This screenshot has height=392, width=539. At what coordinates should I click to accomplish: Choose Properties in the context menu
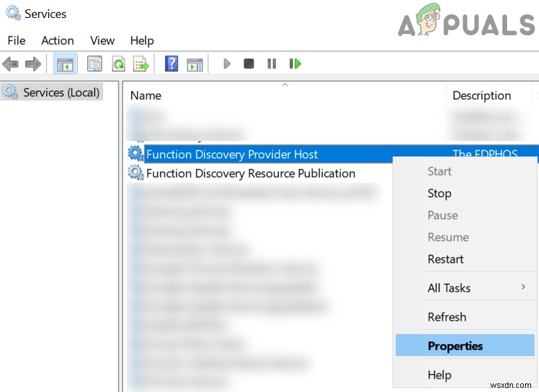click(465, 345)
